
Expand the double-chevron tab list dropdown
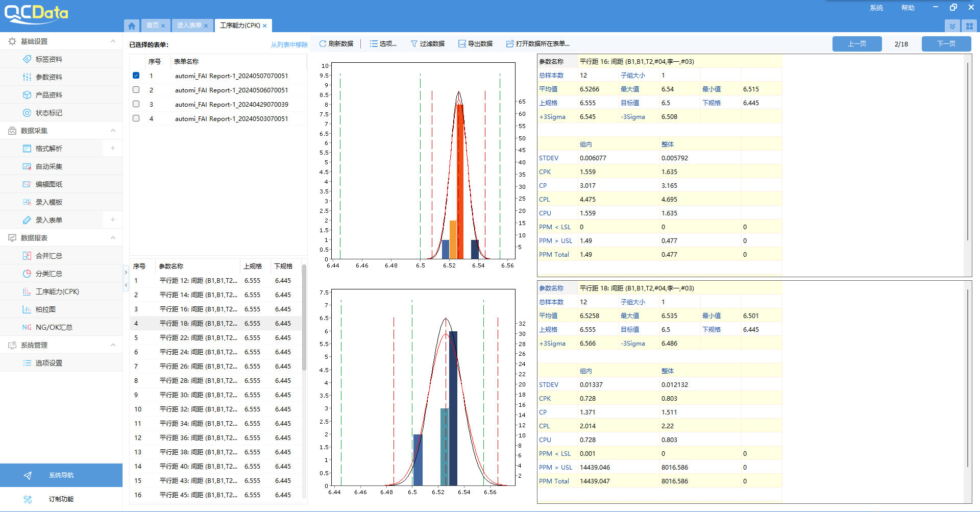(952, 26)
